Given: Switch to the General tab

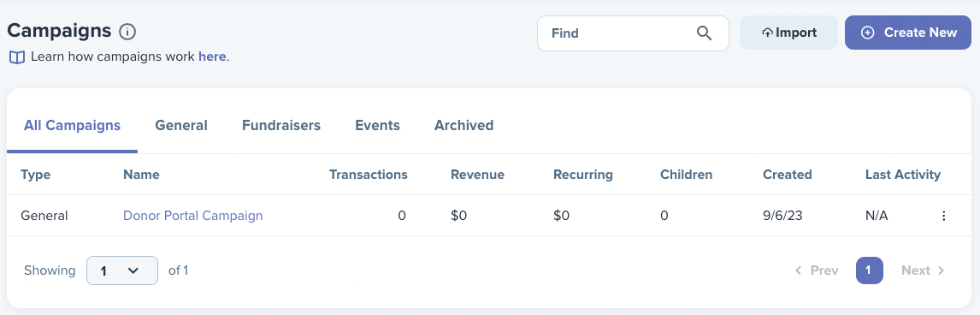Looking at the screenshot, I should pos(181,125).
